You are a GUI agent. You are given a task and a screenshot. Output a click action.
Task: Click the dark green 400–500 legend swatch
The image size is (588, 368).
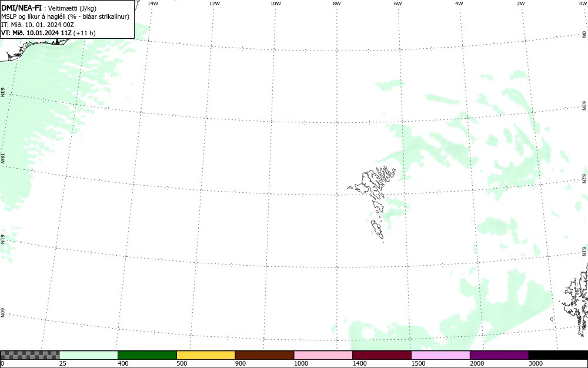click(147, 355)
